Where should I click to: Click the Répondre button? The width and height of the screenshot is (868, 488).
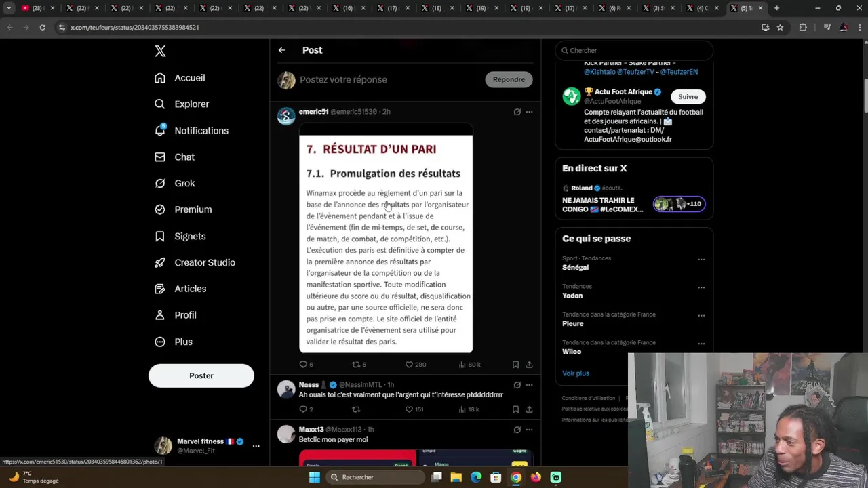509,79
